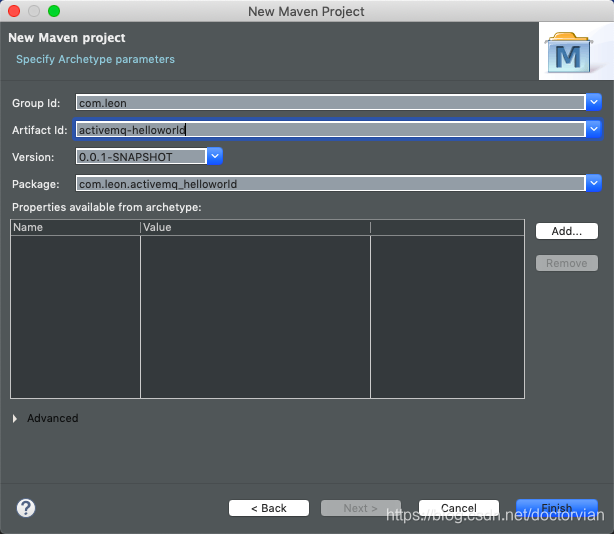Click in the Artifact Id text field
The height and width of the screenshot is (534, 614).
click(x=330, y=129)
